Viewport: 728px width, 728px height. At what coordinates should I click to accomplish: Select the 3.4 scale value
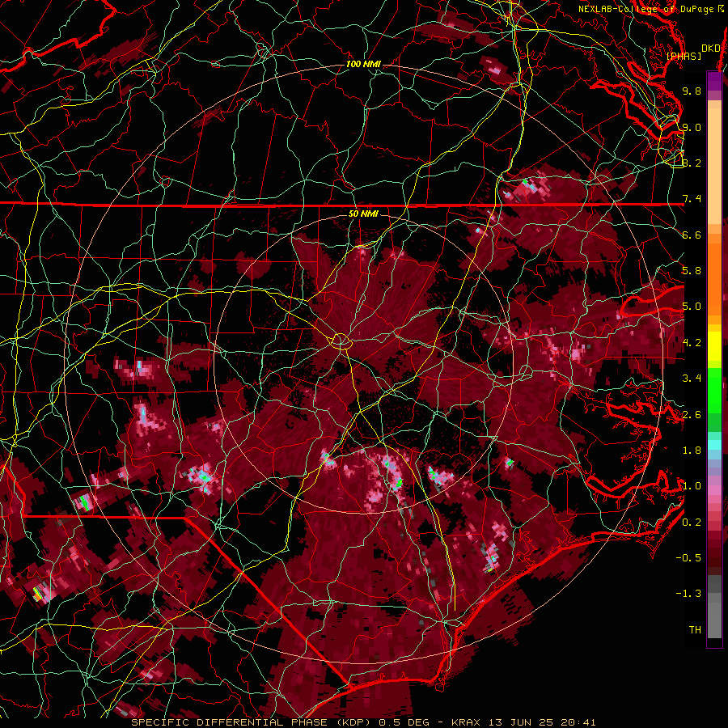(x=692, y=379)
